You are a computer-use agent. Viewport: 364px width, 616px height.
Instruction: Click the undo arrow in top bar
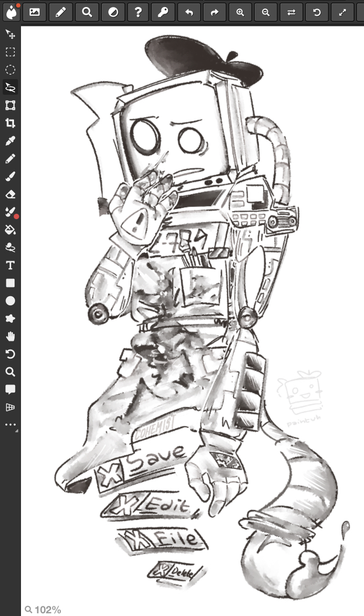189,12
